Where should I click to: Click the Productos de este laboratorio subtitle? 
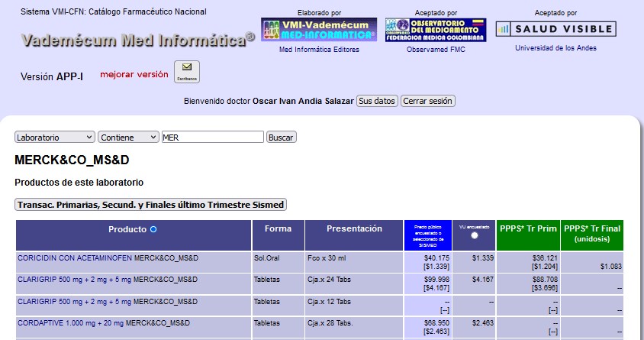(79, 182)
